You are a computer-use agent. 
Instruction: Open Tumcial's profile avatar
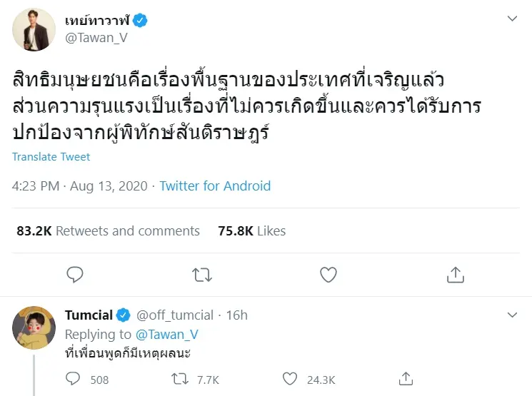[34, 328]
